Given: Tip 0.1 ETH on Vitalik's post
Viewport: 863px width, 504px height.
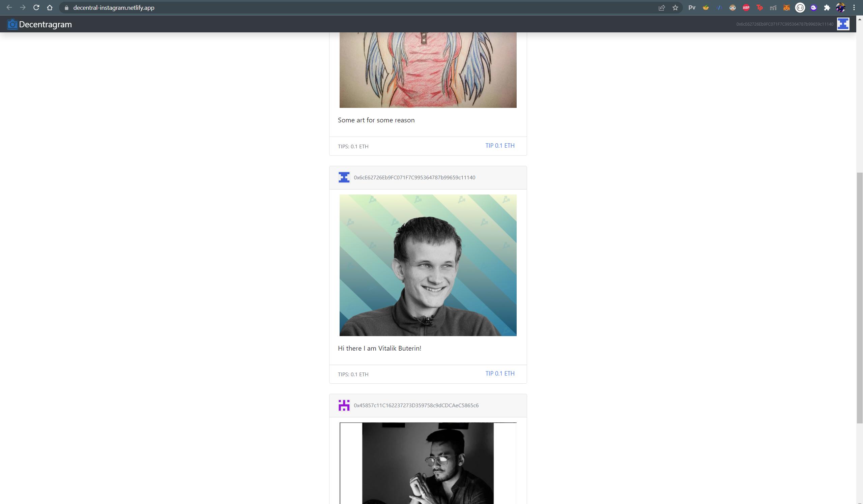Looking at the screenshot, I should (500, 374).
